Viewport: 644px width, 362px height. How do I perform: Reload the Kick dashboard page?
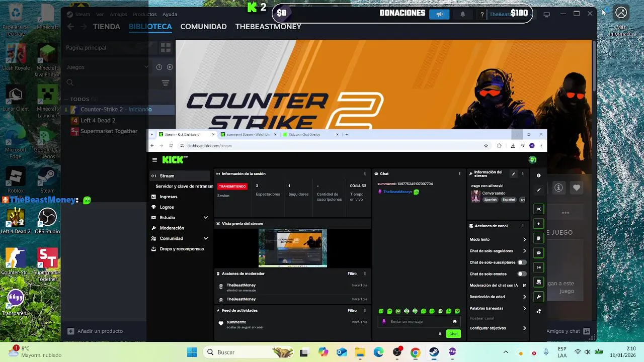coord(171,146)
